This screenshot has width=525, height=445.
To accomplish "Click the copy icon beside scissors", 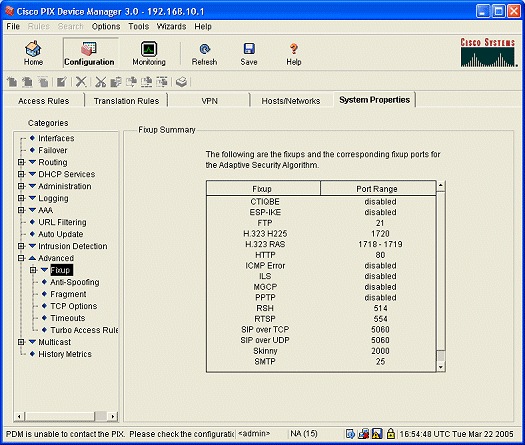I will click(x=116, y=81).
